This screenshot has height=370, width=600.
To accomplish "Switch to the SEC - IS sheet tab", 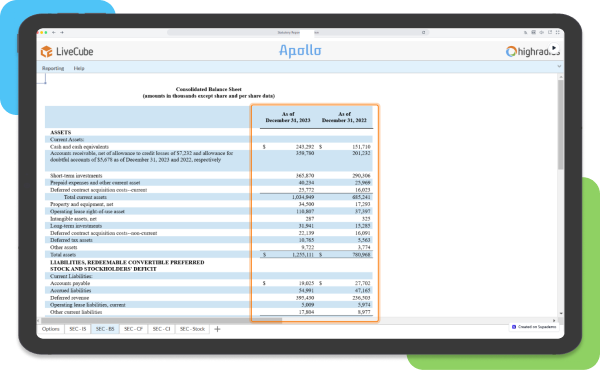I will [78, 329].
